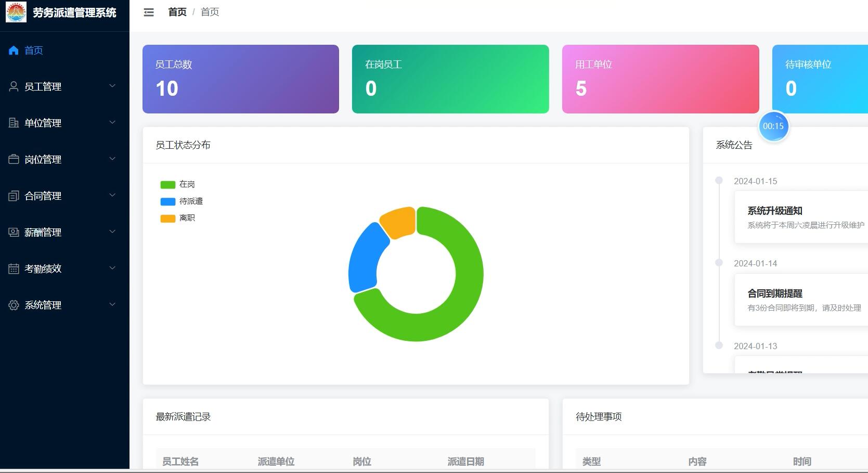Click the 派遣日期 column header
Screen dimensions: 868x473
tap(466, 462)
